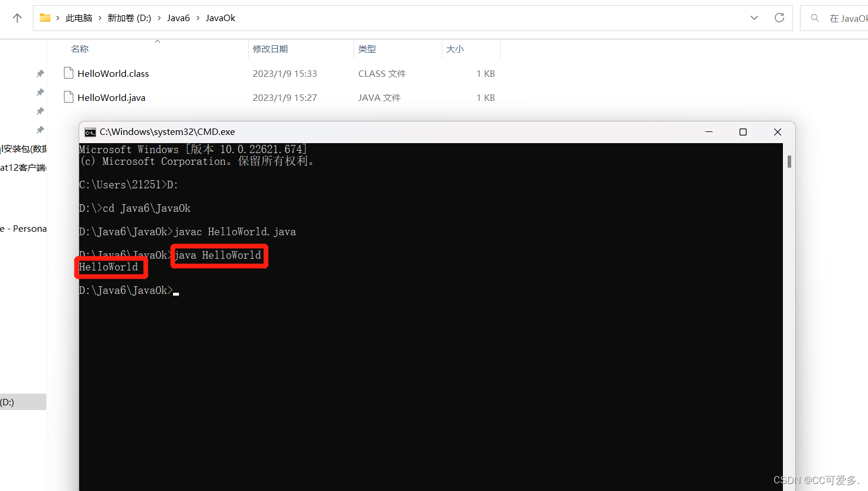This screenshot has width=868, height=491.
Task: Click the refresh icon in the address bar
Action: [779, 18]
